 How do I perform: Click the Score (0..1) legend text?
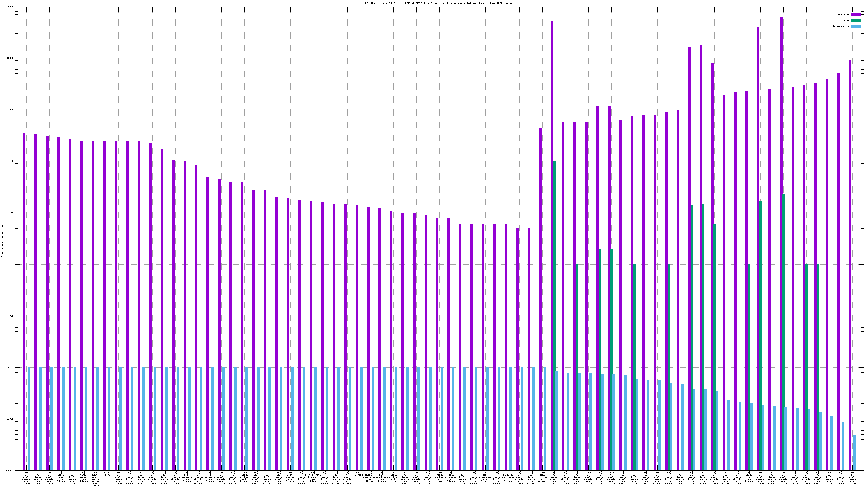(841, 27)
